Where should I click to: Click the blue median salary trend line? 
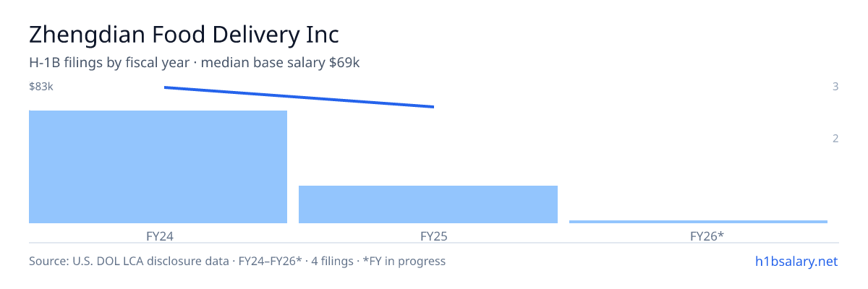click(x=299, y=97)
